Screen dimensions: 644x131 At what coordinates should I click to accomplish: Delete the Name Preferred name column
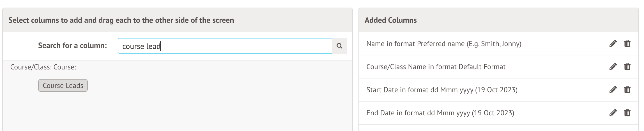pyautogui.click(x=627, y=44)
